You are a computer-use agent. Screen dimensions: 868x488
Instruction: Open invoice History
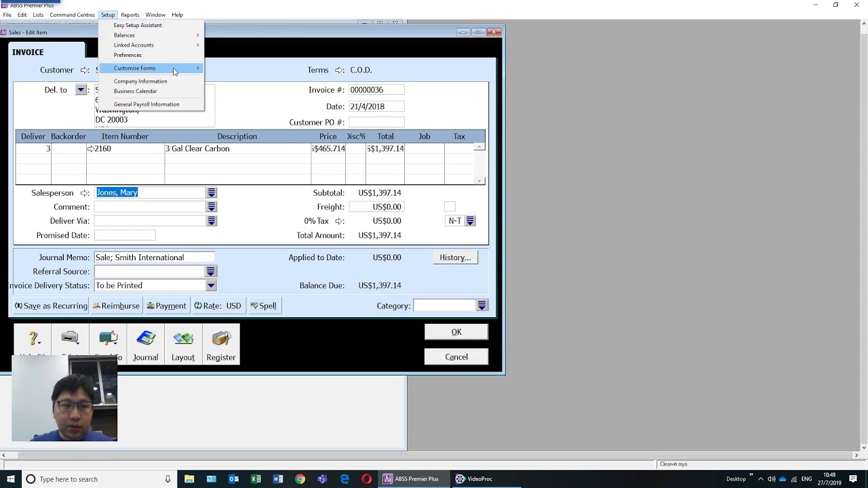pos(455,258)
